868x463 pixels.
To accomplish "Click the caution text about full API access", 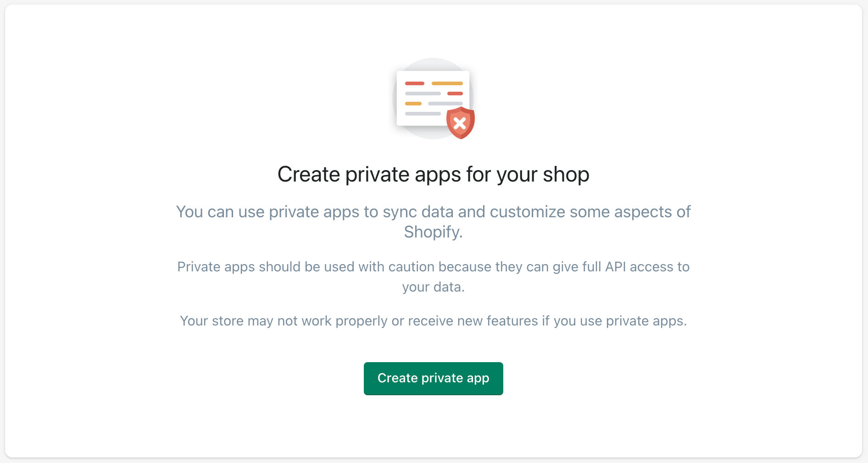I will (x=433, y=277).
